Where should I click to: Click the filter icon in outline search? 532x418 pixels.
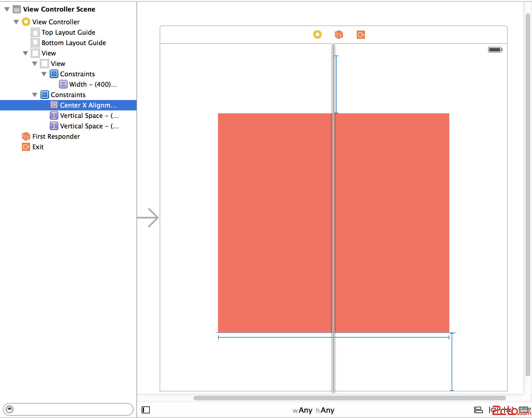coord(10,409)
